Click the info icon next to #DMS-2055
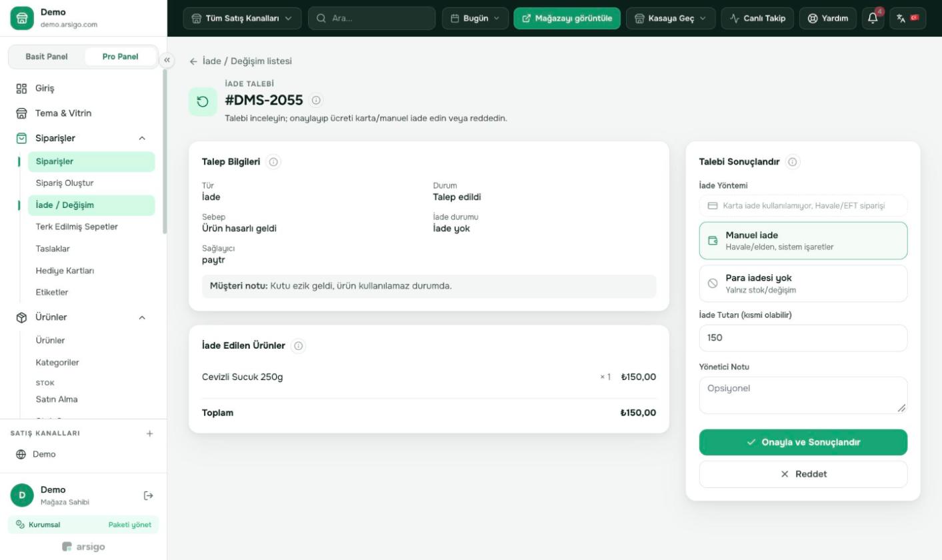The width and height of the screenshot is (942, 560). tap(316, 100)
